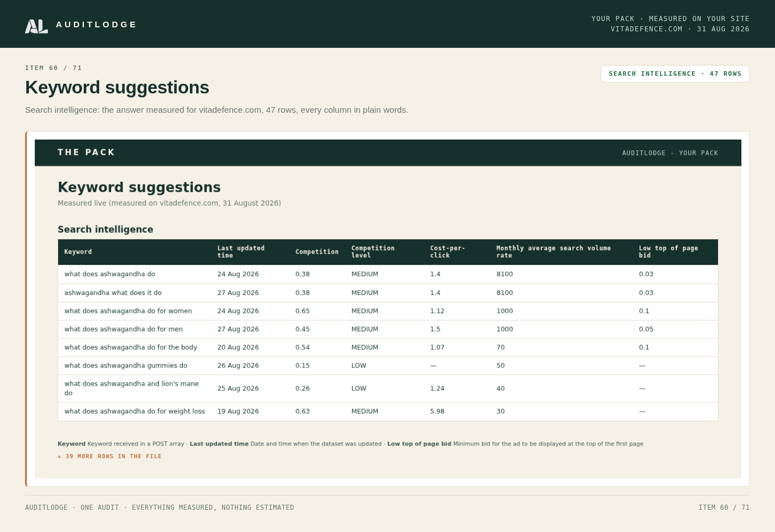Click the Search Intelligence 47 rows badge
This screenshot has width=775, height=532.
coord(675,73)
